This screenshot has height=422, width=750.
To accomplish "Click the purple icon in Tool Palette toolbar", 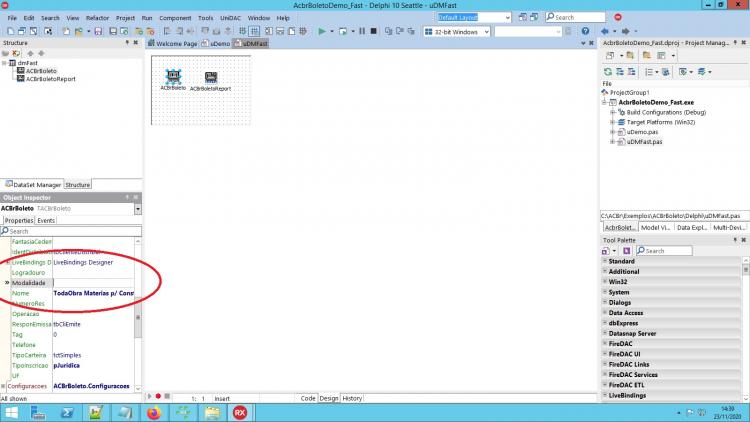I will (x=627, y=251).
